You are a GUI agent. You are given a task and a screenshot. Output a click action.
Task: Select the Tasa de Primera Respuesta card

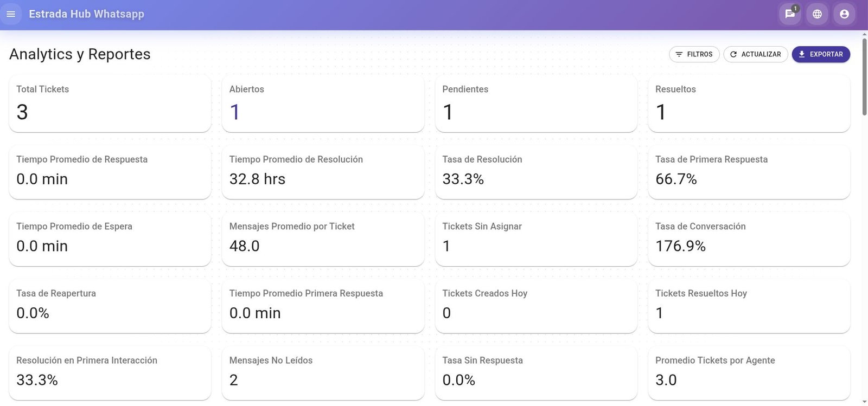pos(749,171)
